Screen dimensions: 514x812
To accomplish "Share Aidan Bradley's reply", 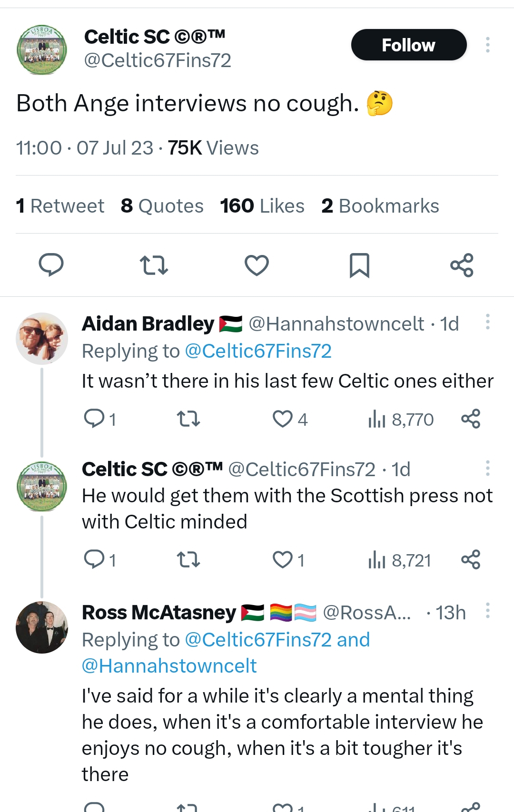I will click(471, 419).
